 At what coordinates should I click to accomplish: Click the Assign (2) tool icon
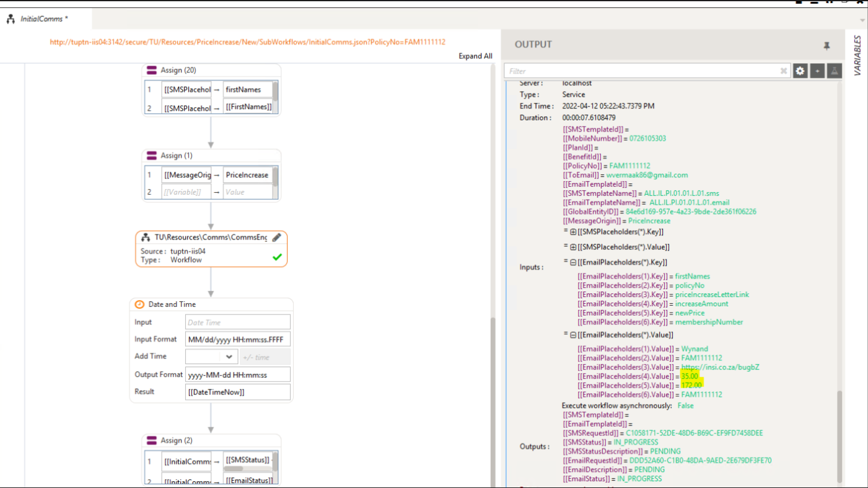pos(152,440)
